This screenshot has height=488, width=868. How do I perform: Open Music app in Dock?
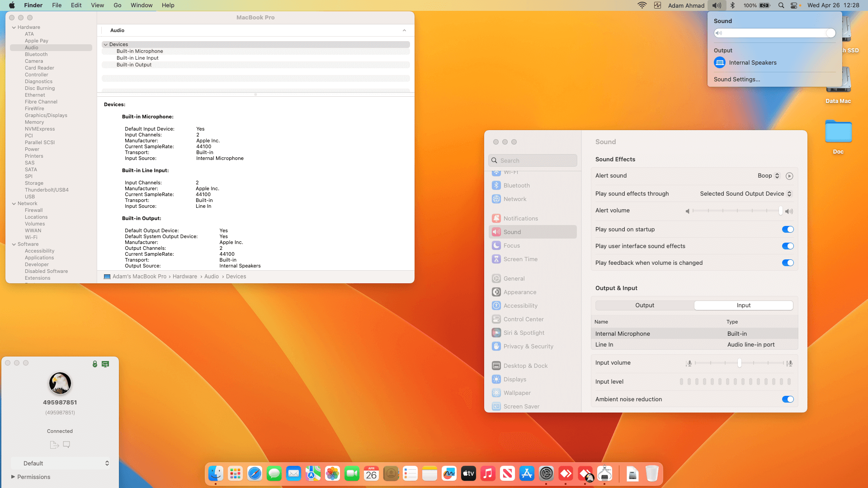tap(488, 474)
